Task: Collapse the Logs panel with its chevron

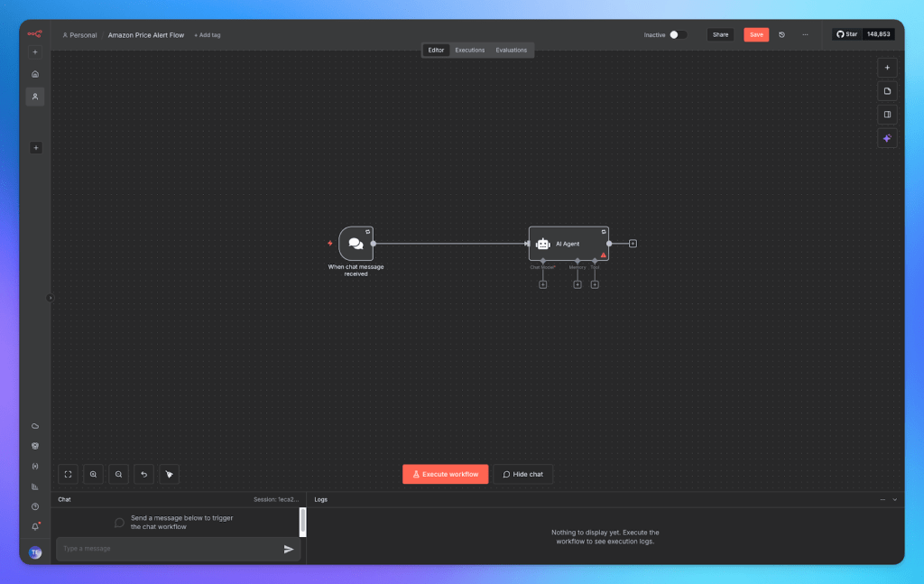Action: pyautogui.click(x=894, y=499)
